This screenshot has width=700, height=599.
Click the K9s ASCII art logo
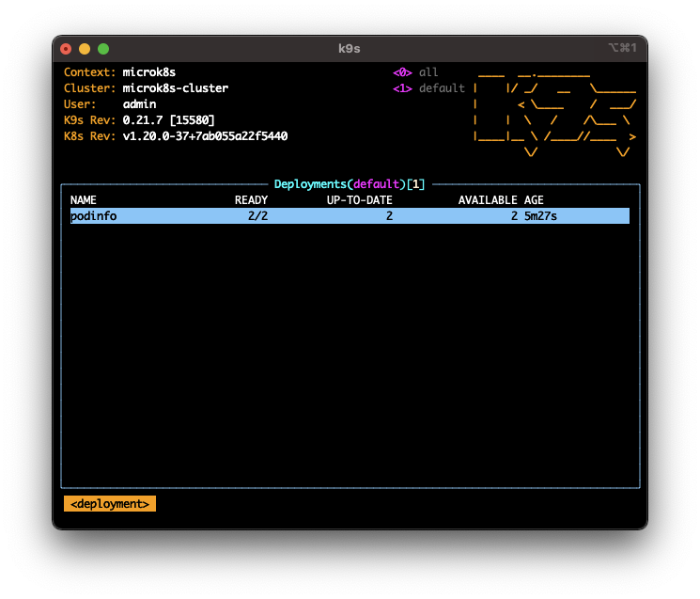(x=554, y=112)
